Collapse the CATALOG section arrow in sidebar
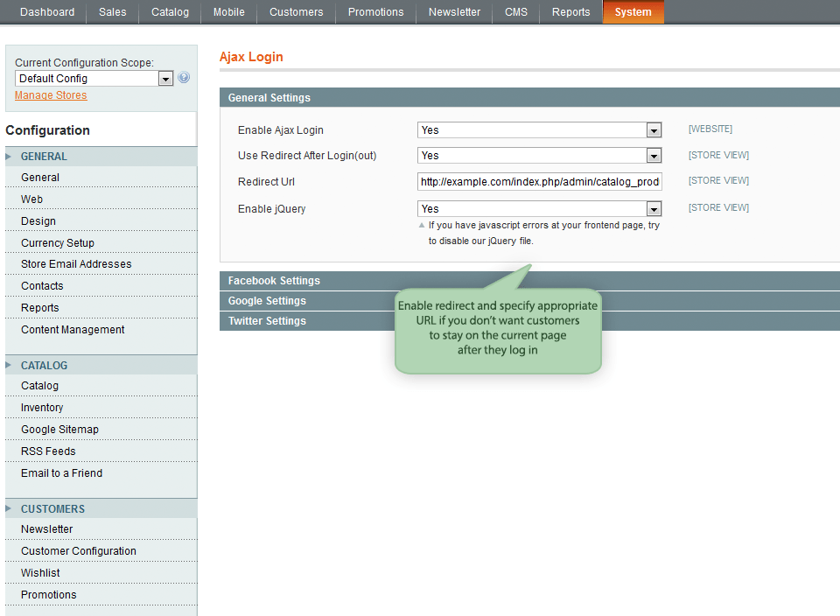This screenshot has height=616, width=840. [10, 366]
